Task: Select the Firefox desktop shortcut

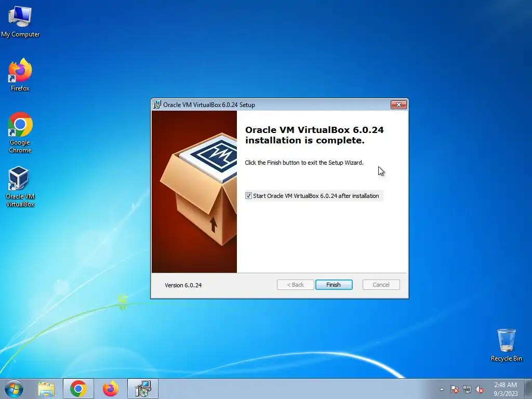Action: coord(20,75)
